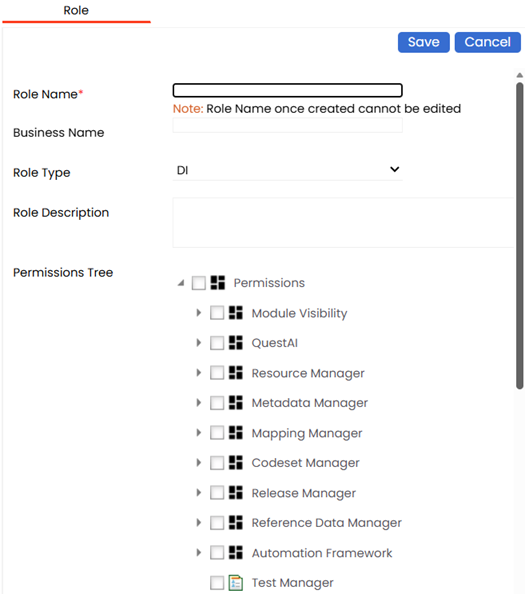The image size is (525, 594).
Task: Collapse the Permissions root tree node
Action: click(x=181, y=283)
